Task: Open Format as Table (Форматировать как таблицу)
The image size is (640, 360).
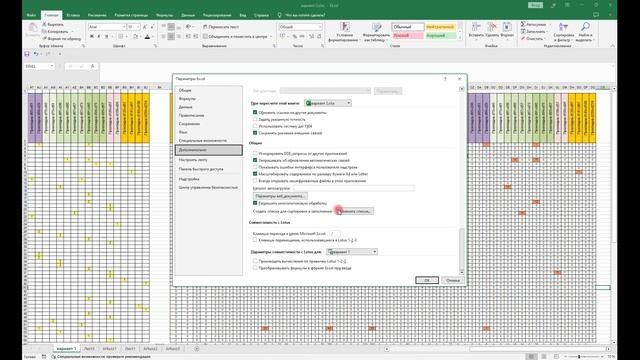Action: (x=376, y=32)
